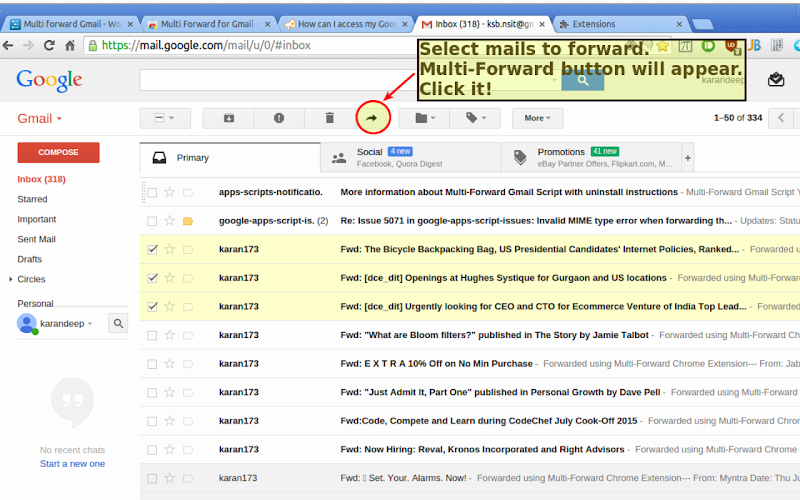Star the Hughes Systique openings mail

click(x=170, y=278)
